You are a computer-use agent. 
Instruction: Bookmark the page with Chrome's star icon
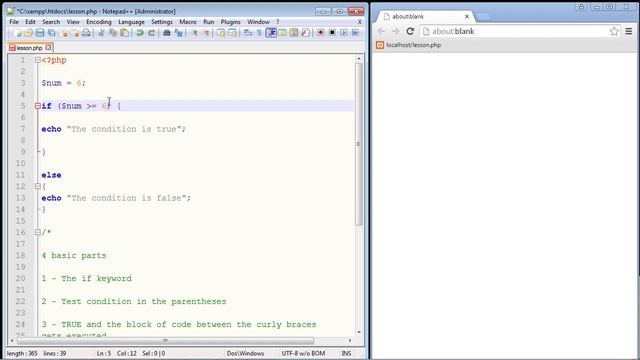614,31
